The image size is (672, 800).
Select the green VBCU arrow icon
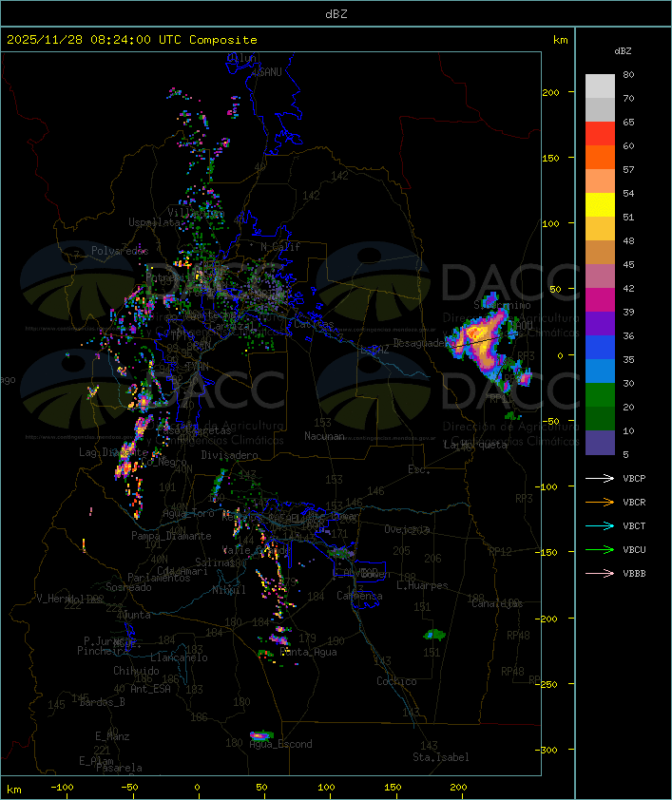600,549
